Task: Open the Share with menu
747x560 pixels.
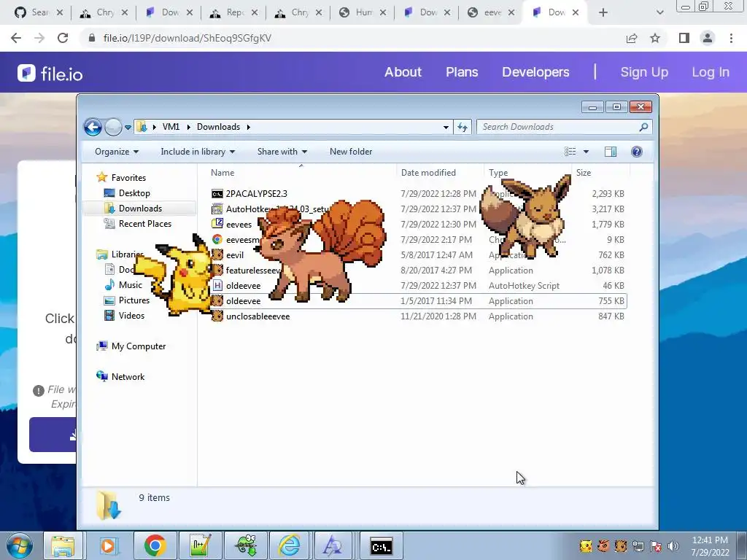Action: [x=282, y=152]
